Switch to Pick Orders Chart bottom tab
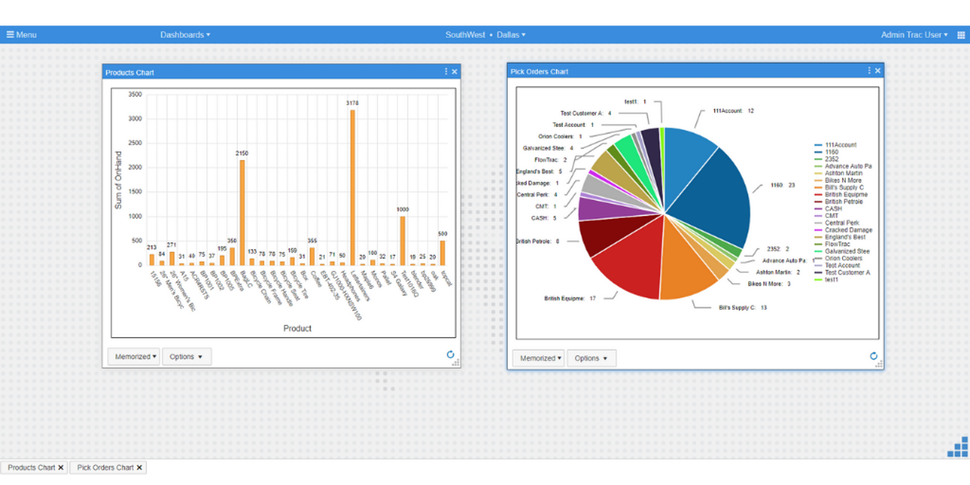The height and width of the screenshot is (485, 970). [x=105, y=468]
